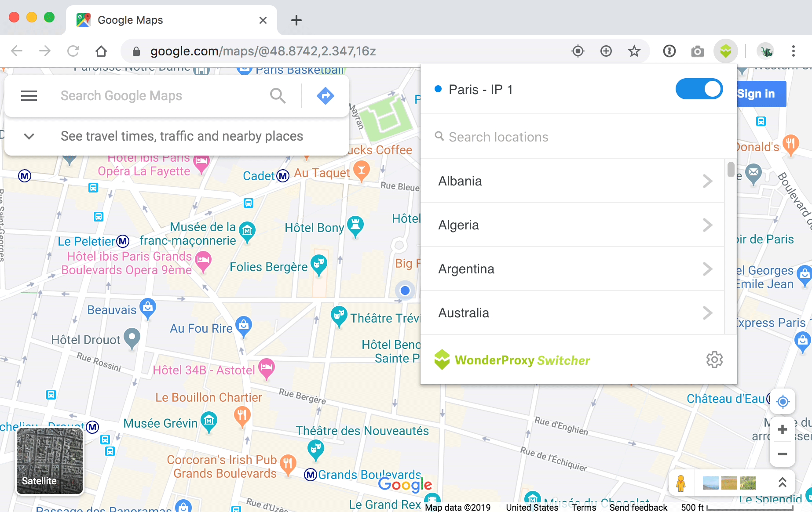Click the Le Peletier metro icon
Viewport: 812px width, 512px height.
point(123,241)
